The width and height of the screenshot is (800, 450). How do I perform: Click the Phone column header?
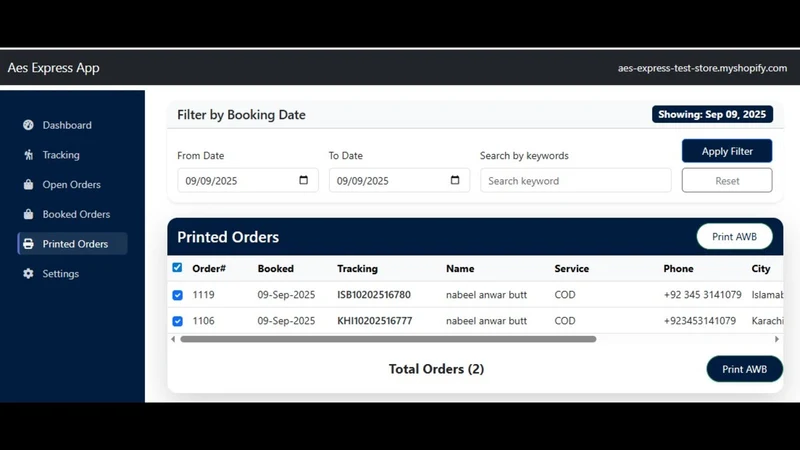click(678, 268)
